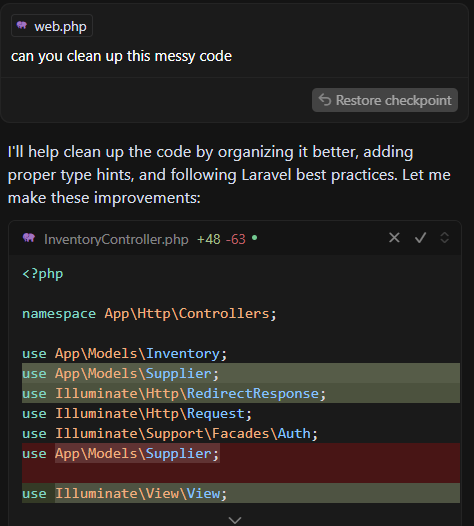Click the assistant response paragraph text
The height and width of the screenshot is (526, 474).
coord(229,175)
